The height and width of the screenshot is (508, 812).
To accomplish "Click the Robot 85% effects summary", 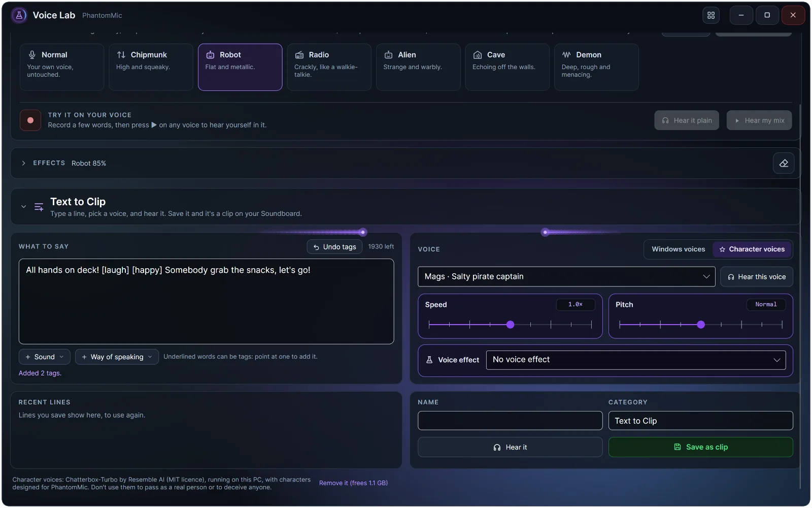I will click(x=89, y=164).
